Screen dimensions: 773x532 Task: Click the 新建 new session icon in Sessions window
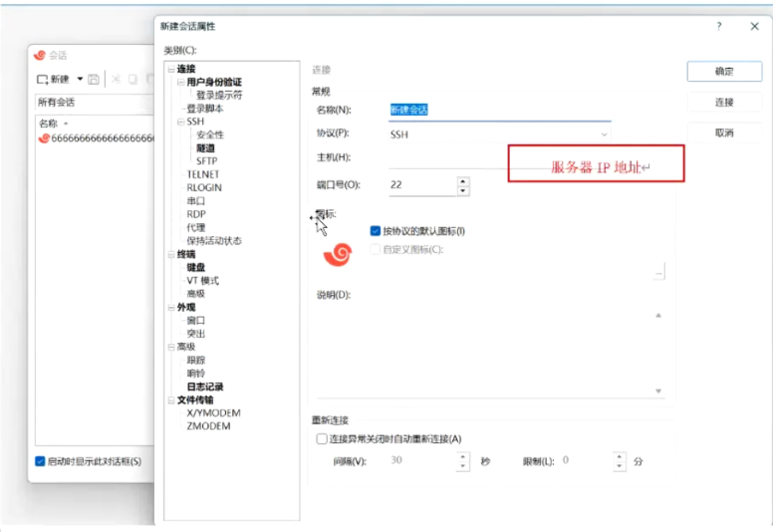43,80
